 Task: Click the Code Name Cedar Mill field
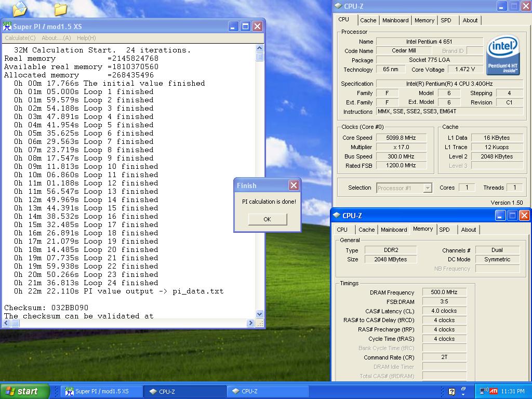click(x=404, y=50)
